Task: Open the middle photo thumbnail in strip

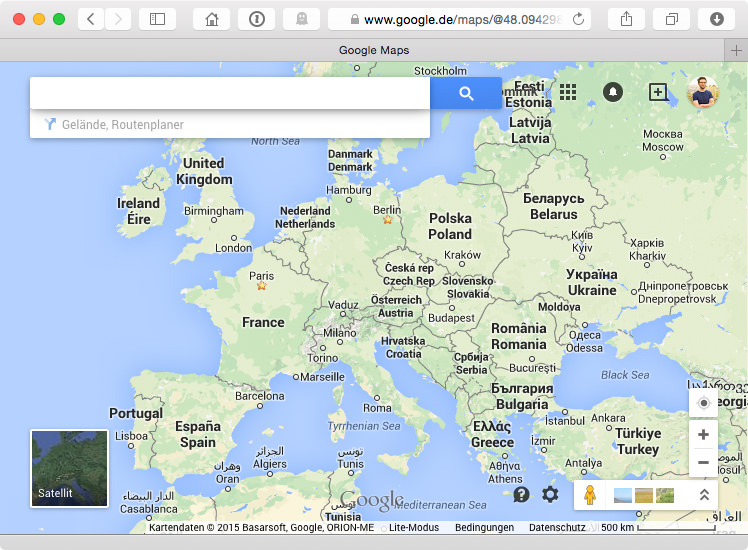Action: point(644,496)
